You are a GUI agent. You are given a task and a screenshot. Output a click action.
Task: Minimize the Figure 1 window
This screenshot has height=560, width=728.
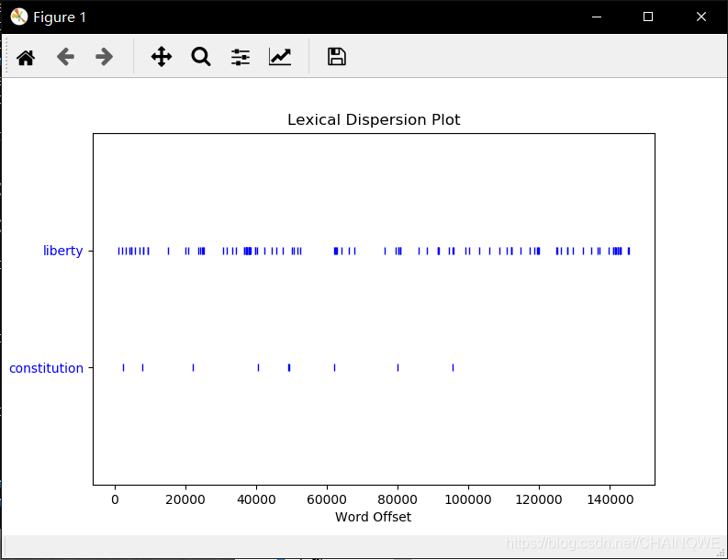(597, 17)
